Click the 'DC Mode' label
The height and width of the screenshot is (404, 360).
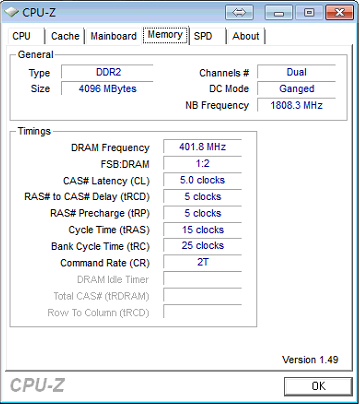point(229,89)
